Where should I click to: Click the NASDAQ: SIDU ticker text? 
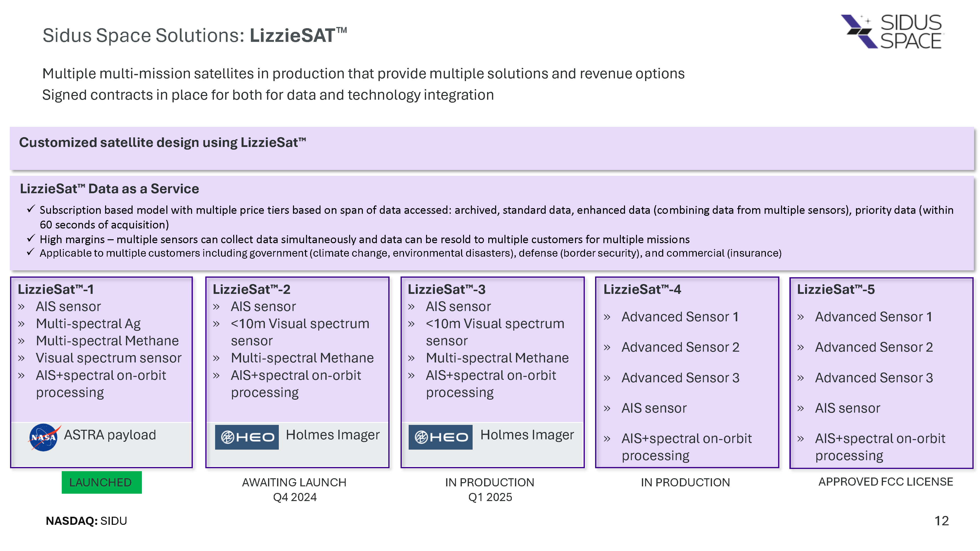[86, 521]
